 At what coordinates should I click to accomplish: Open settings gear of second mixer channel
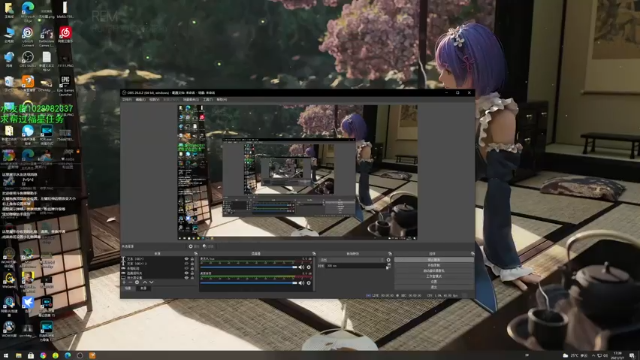click(x=309, y=283)
